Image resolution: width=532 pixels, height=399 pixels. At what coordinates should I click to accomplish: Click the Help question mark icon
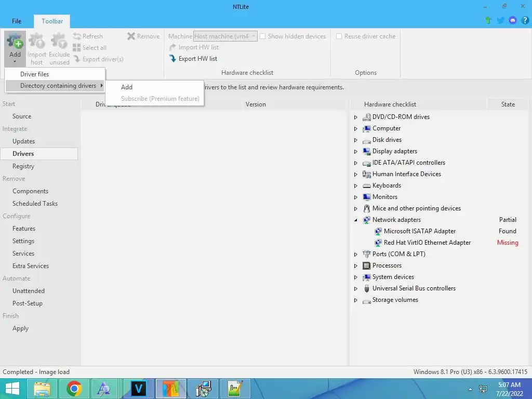[525, 20]
